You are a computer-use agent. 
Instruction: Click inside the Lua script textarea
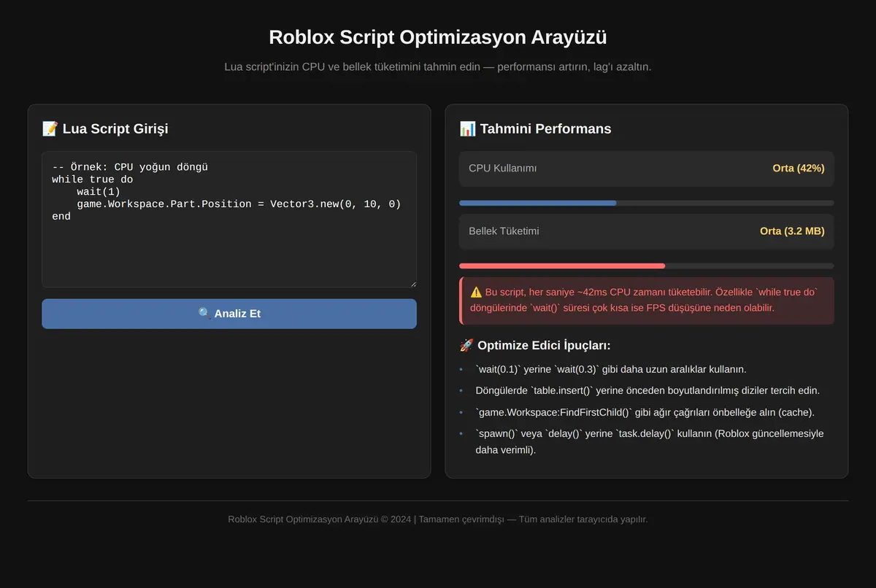click(229, 220)
